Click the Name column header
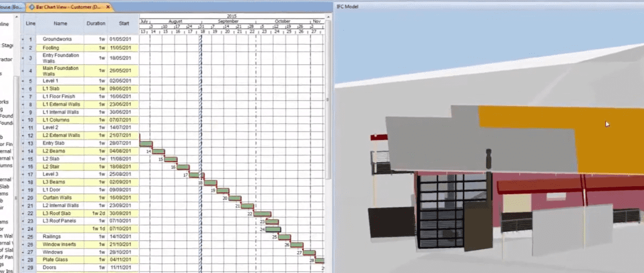The width and height of the screenshot is (644, 273). [60, 24]
